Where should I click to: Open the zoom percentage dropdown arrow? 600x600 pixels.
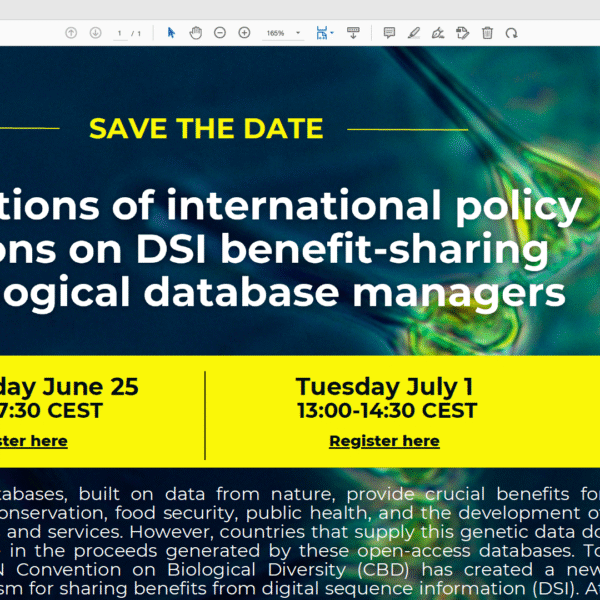point(298,33)
